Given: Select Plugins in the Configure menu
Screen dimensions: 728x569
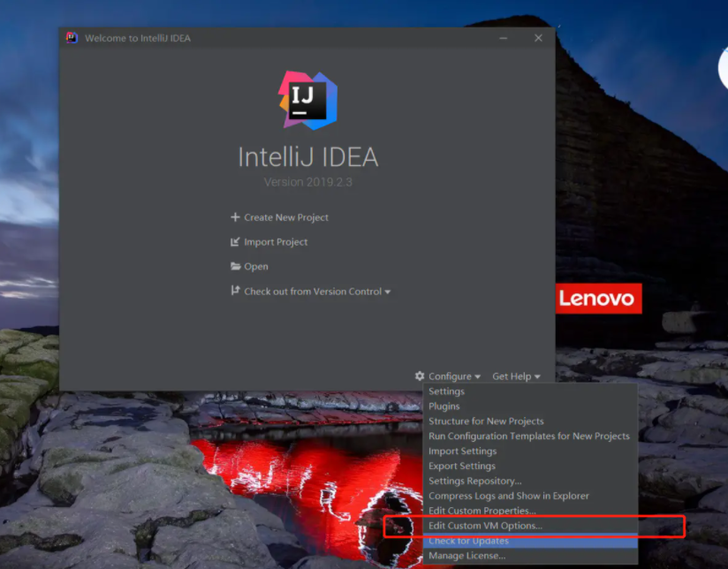Looking at the screenshot, I should coord(530,406).
